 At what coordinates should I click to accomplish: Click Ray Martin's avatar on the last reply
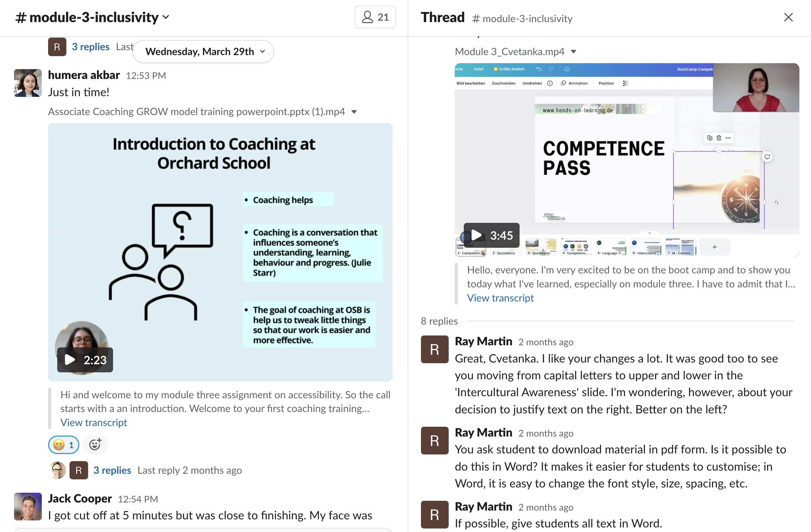pyautogui.click(x=435, y=514)
